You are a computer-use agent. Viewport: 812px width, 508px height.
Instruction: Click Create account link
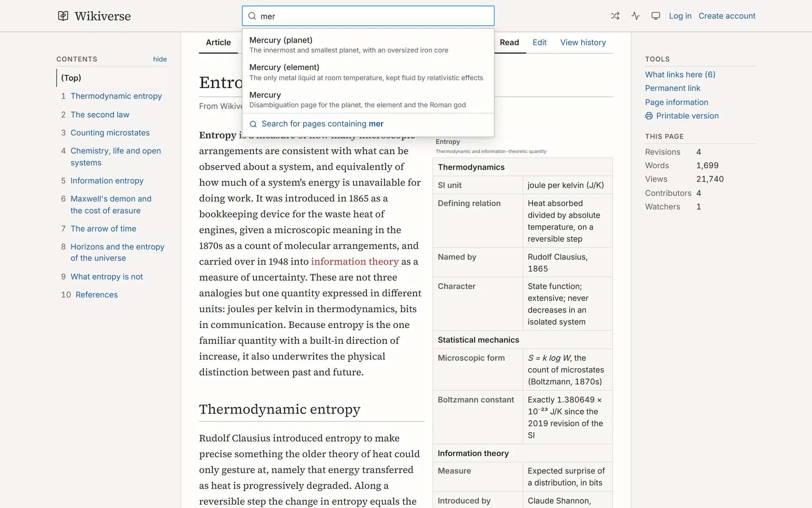coord(727,16)
